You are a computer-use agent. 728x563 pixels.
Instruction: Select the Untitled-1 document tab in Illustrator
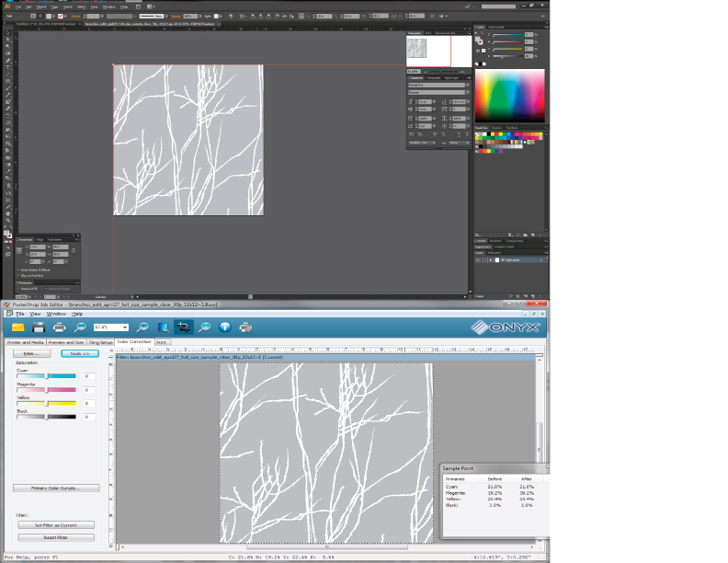tap(47, 24)
